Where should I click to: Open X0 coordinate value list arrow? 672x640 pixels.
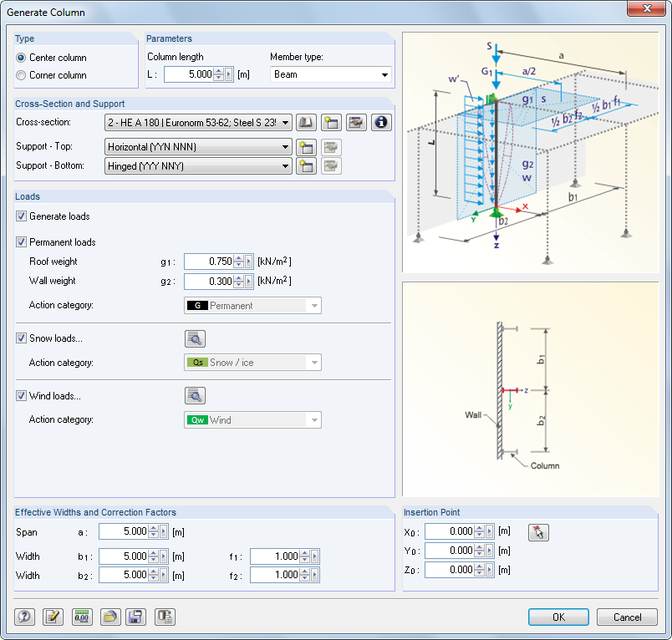coord(490,531)
